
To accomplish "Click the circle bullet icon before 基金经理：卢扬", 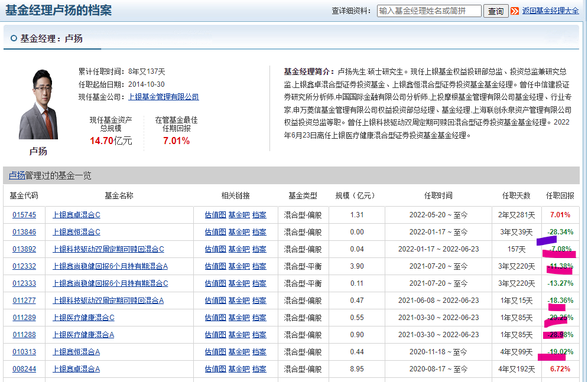I will point(14,38).
